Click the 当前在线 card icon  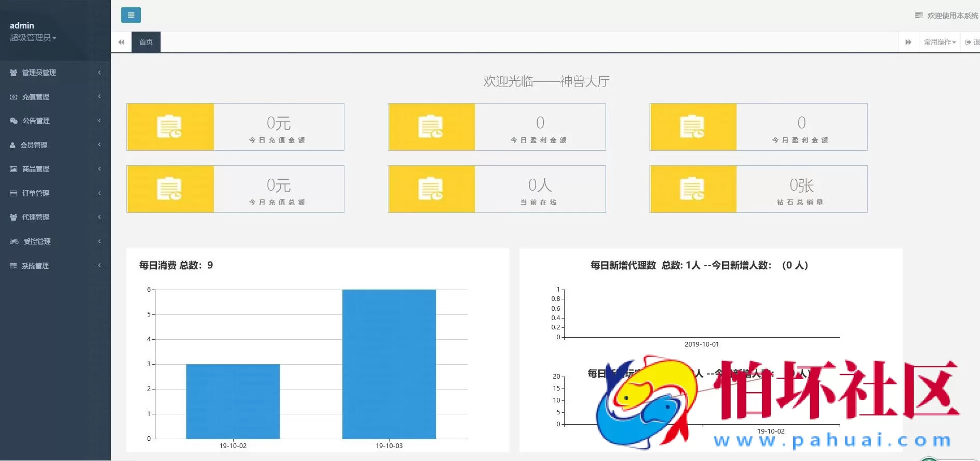tap(431, 189)
